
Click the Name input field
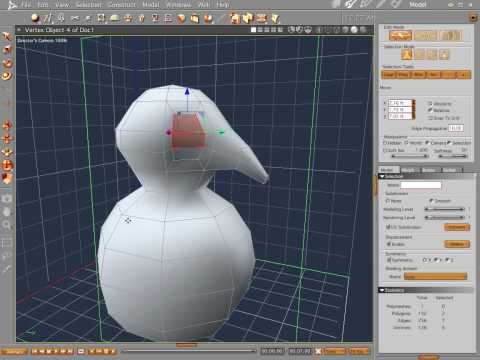tap(421, 185)
